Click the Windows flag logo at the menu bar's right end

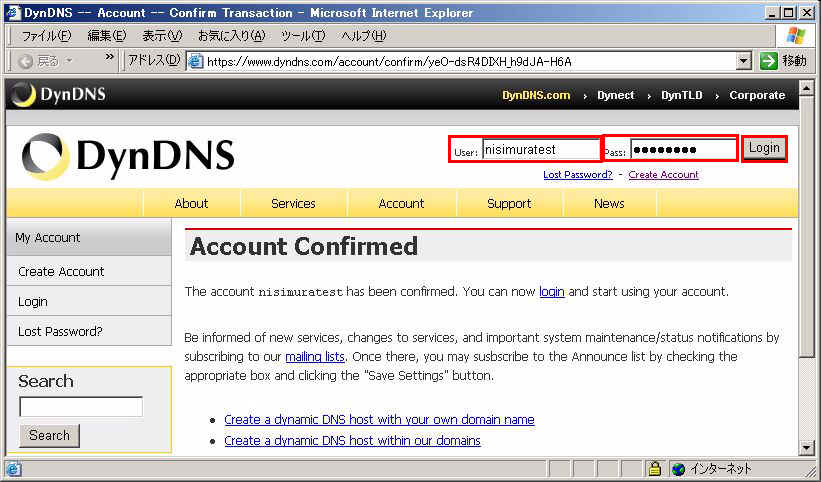796,36
